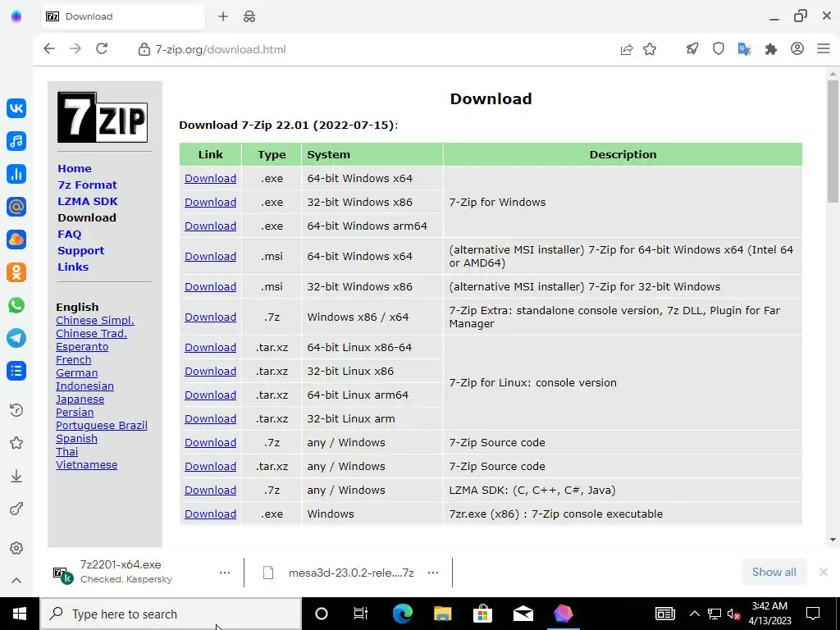840x630 pixels.
Task: Open 7z Format page link
Action: 87,185
